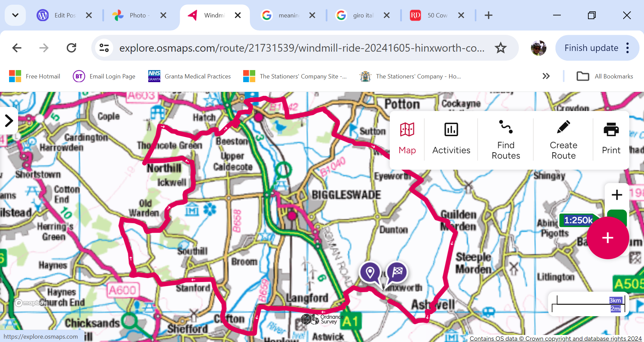Viewport: 644px width, 342px height.
Task: Open the tab search dropdown arrow
Action: (x=15, y=15)
